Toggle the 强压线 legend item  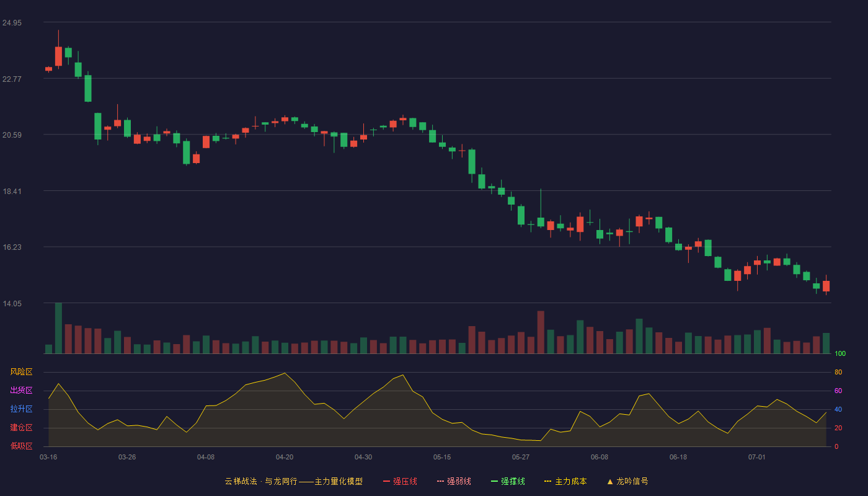(400, 481)
